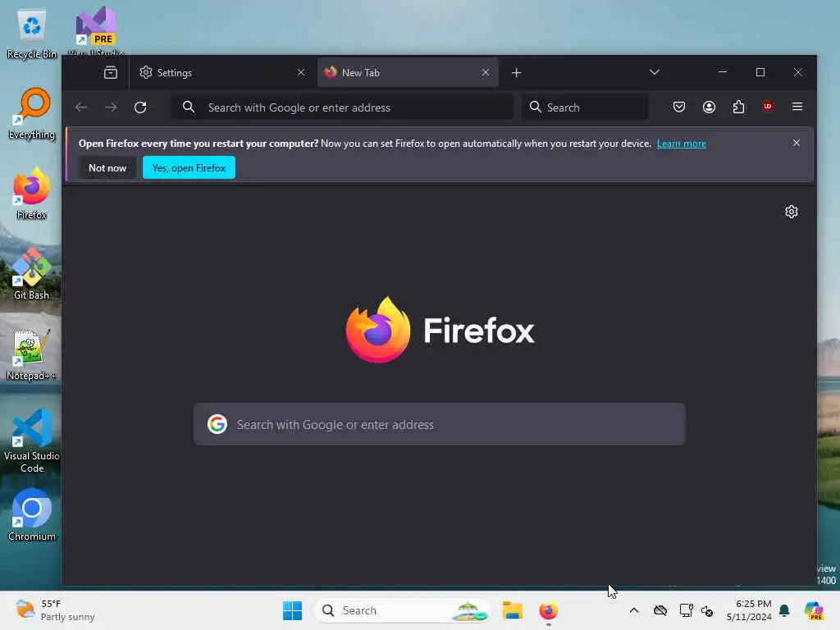Select the Git Bash desktop shortcut
The image size is (840, 630).
(32, 274)
